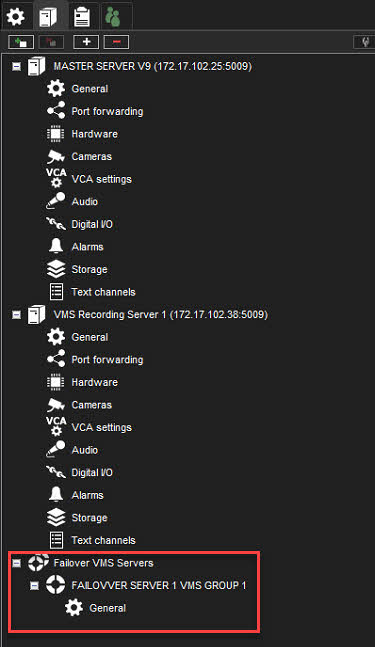
Task: Open Digital I/O under VMS Recording Server 1
Action: coord(80,472)
